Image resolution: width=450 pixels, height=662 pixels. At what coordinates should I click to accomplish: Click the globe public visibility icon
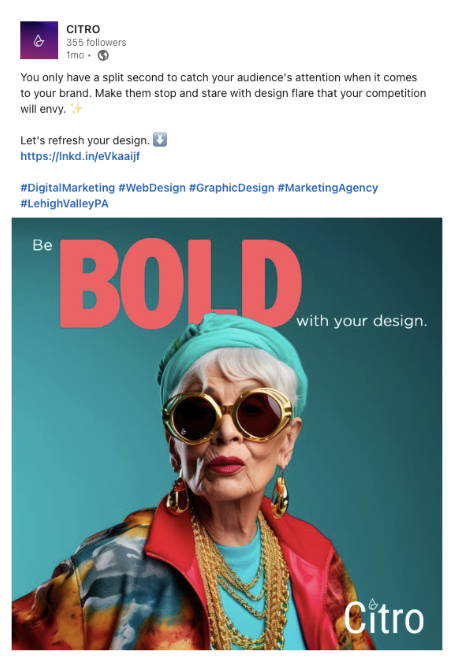click(x=103, y=55)
